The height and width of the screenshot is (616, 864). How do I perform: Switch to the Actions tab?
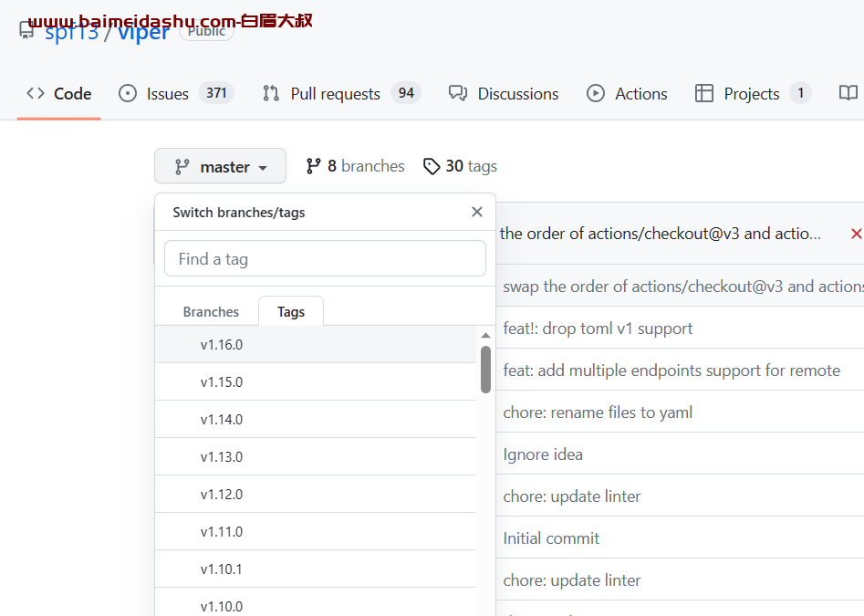pos(627,94)
